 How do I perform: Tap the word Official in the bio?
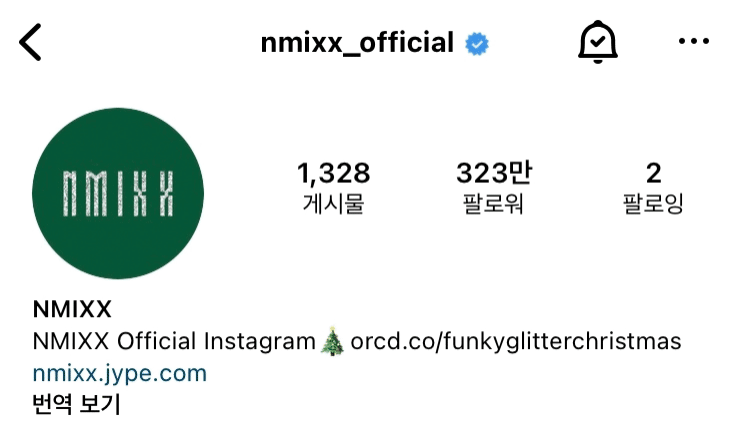click(156, 341)
